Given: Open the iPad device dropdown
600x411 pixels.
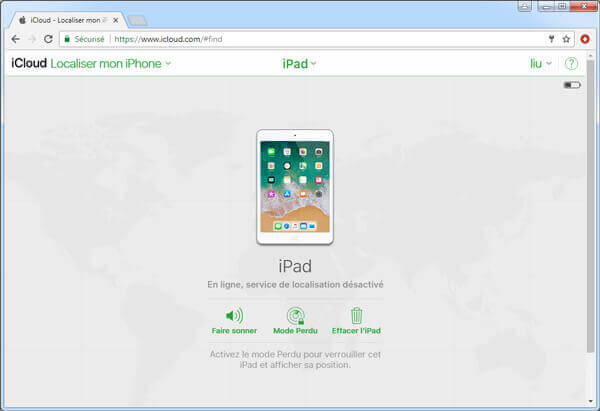Looking at the screenshot, I should [299, 64].
